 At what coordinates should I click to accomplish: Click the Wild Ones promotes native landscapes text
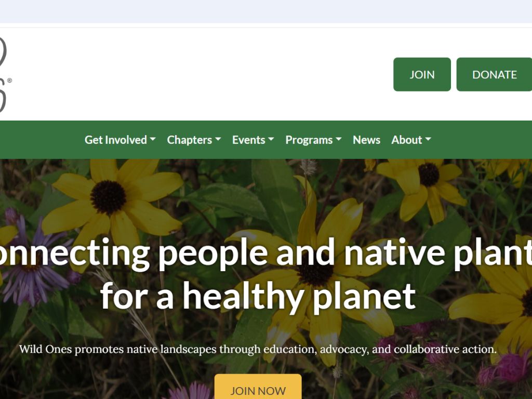point(258,349)
